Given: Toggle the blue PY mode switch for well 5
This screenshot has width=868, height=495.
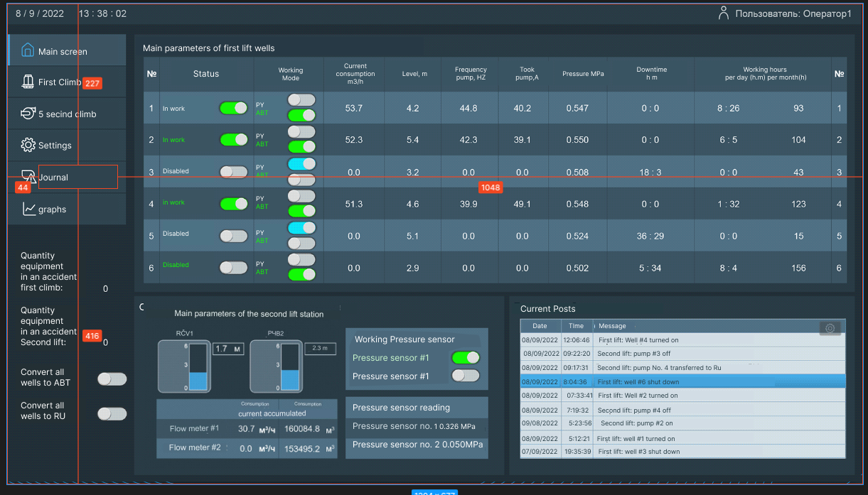Looking at the screenshot, I should [301, 227].
